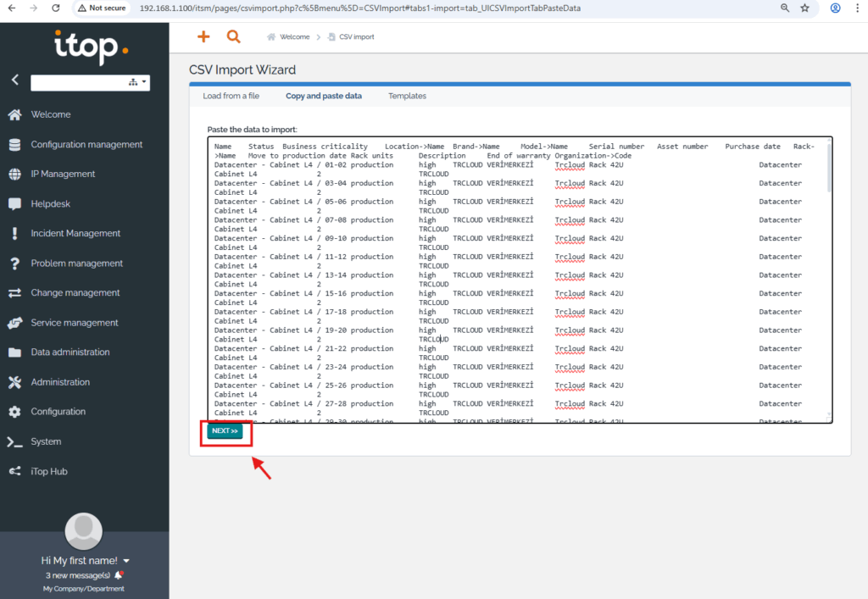Switch to the Templates tab
868x599 pixels.
407,97
